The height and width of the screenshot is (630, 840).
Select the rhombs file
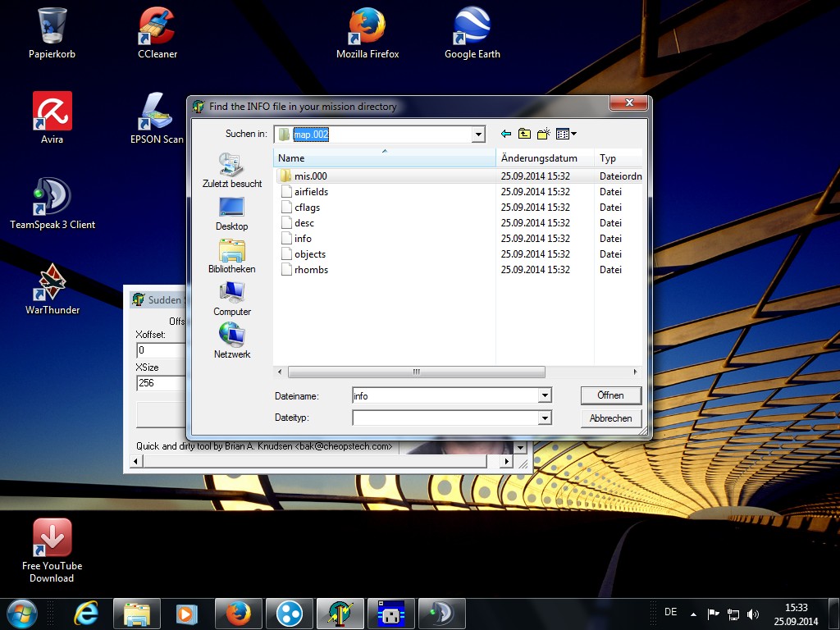311,269
